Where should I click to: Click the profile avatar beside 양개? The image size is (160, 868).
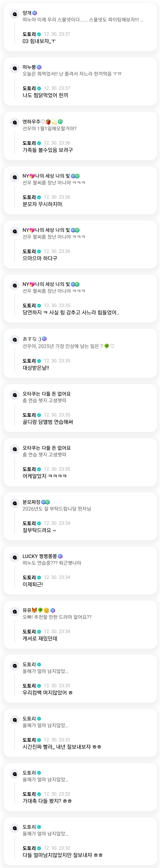pos(14,14)
